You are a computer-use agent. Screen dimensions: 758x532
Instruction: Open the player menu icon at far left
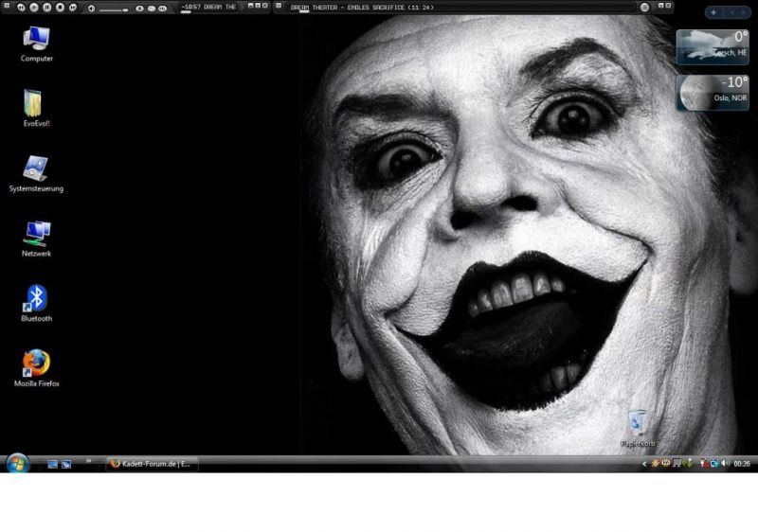pyautogui.click(x=7, y=6)
